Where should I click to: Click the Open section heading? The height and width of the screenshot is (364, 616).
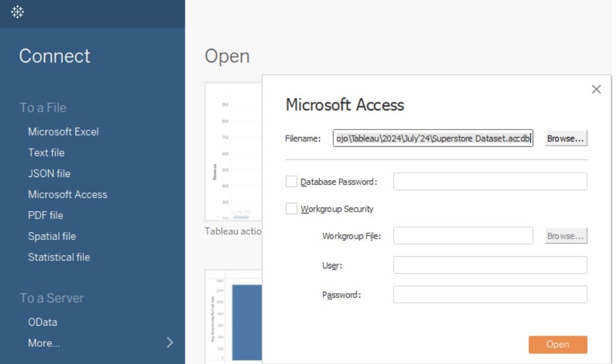pos(227,57)
